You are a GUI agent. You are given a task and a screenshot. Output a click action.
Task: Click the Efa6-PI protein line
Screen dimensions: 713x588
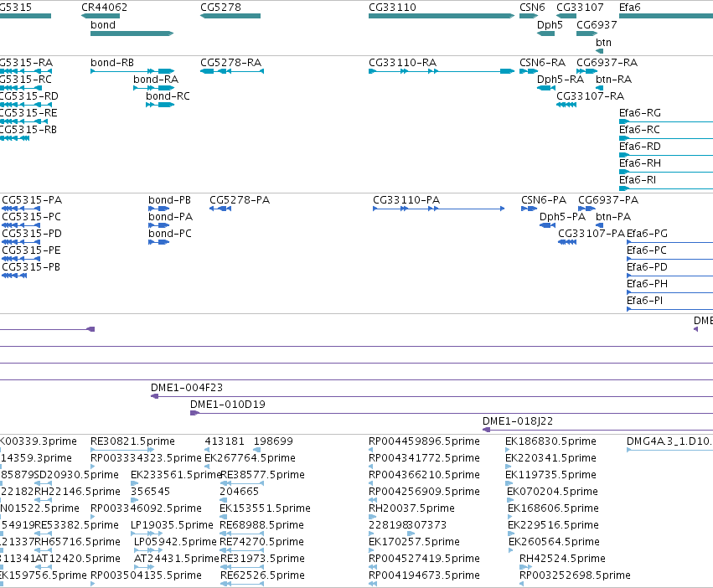[669, 309]
